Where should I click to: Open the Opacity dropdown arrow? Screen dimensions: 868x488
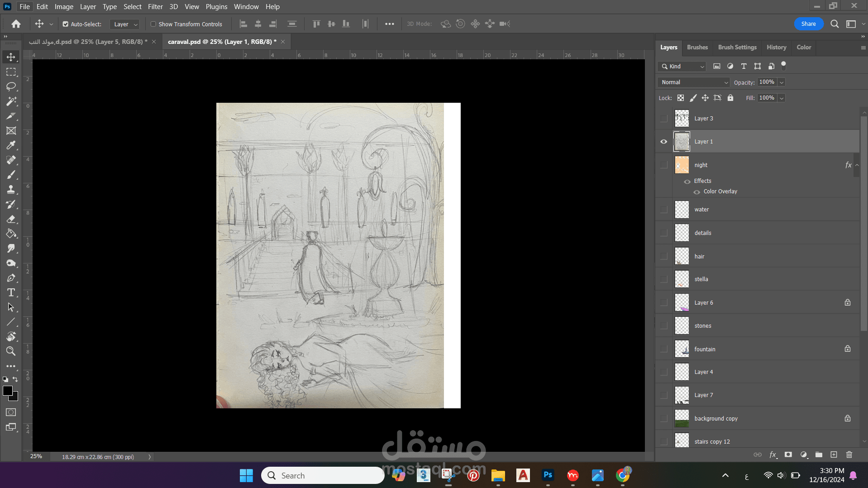click(782, 82)
